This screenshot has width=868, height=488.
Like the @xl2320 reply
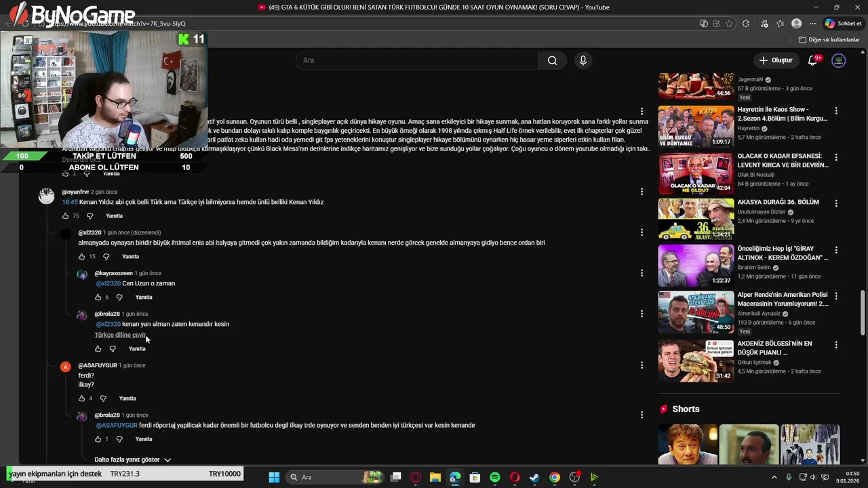82,257
